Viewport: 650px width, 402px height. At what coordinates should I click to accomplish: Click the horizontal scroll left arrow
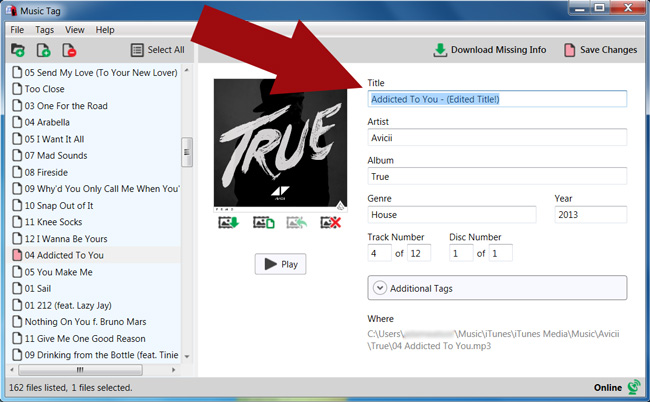point(12,369)
